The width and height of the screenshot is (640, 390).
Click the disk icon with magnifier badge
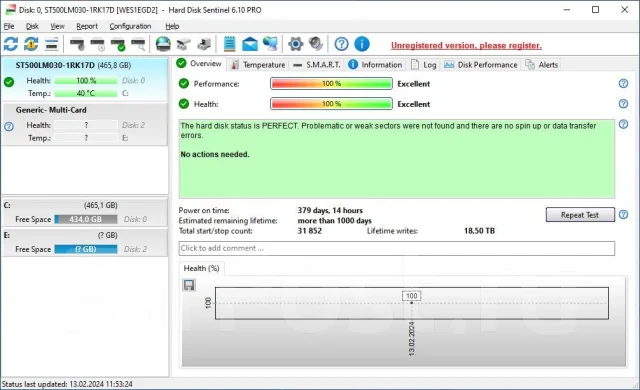coord(138,44)
